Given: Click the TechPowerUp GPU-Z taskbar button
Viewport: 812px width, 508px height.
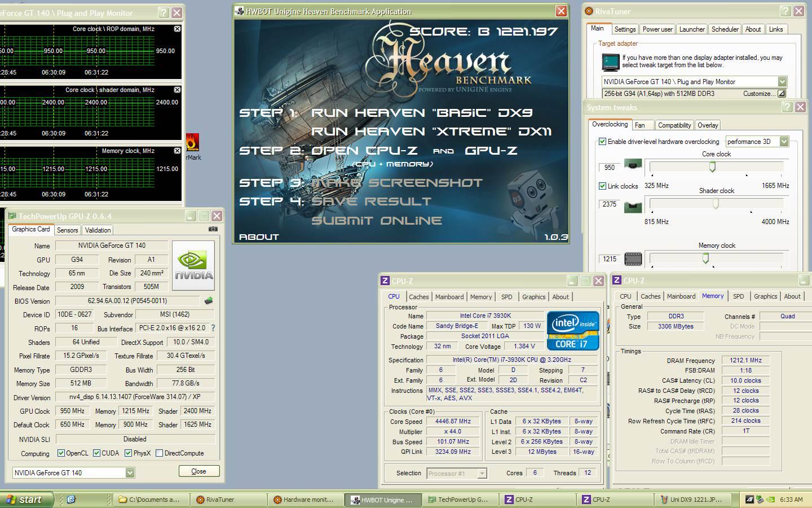Looking at the screenshot, I should 460,500.
